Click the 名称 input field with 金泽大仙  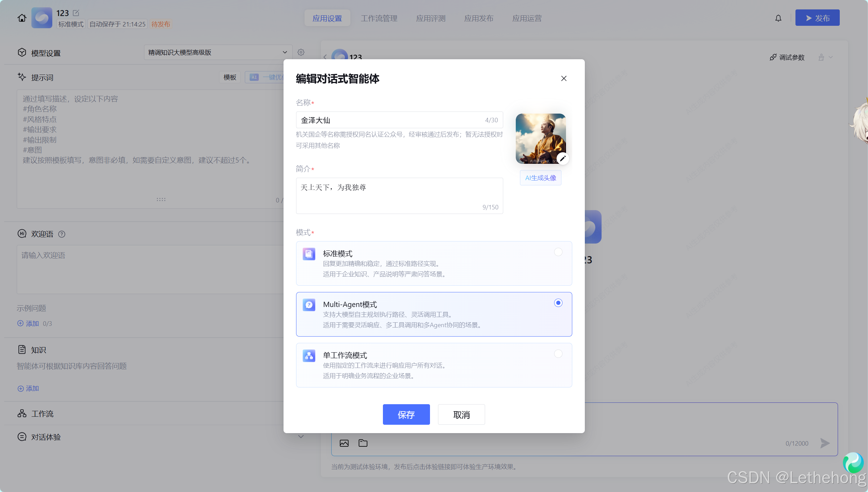pyautogui.click(x=391, y=120)
